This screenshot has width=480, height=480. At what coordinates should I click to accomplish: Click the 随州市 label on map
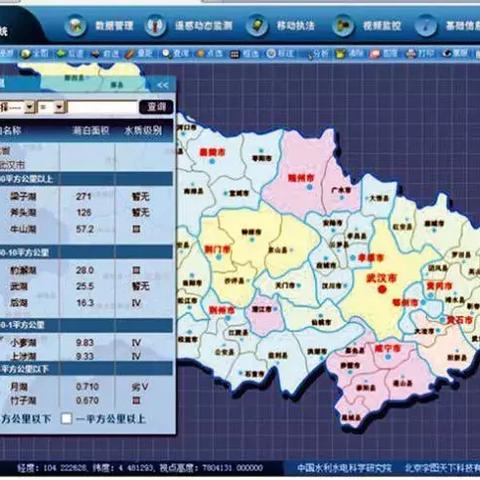tap(301, 178)
